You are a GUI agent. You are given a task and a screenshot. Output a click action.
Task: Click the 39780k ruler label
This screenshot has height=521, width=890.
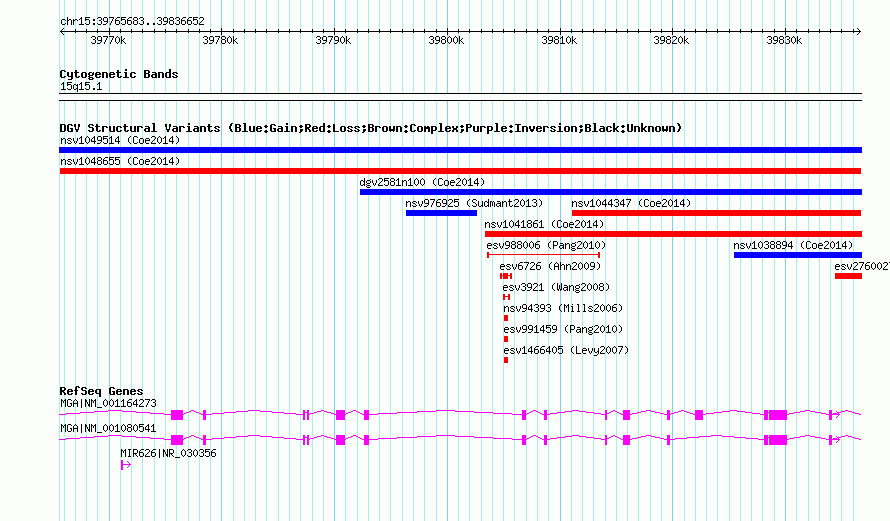point(220,40)
